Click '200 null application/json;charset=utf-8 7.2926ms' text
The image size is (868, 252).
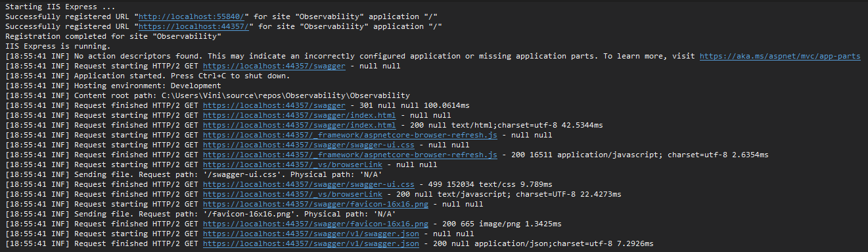(x=543, y=243)
